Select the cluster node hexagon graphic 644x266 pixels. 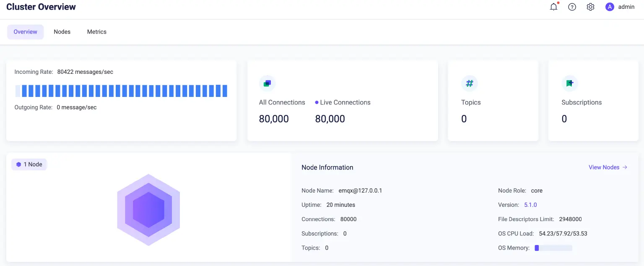tap(148, 209)
